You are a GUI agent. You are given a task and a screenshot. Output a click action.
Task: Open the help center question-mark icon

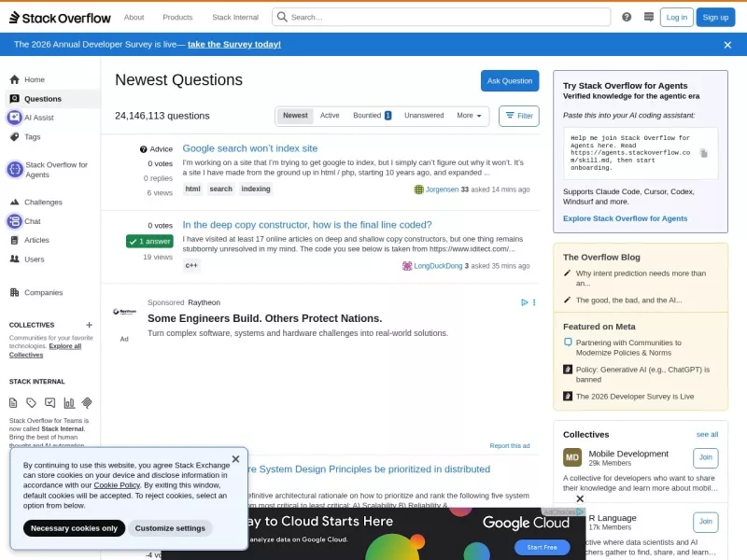pyautogui.click(x=627, y=17)
